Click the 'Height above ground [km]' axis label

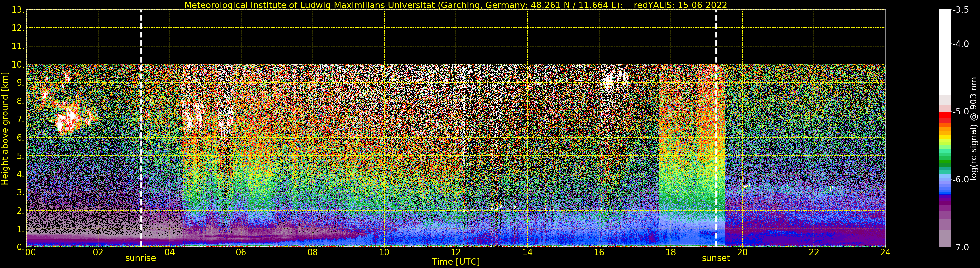tap(5, 128)
